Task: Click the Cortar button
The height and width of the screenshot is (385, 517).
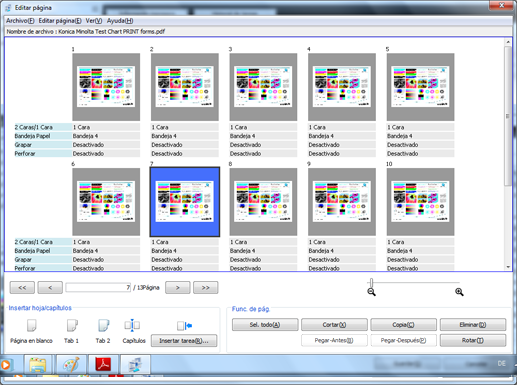Action: click(x=334, y=325)
